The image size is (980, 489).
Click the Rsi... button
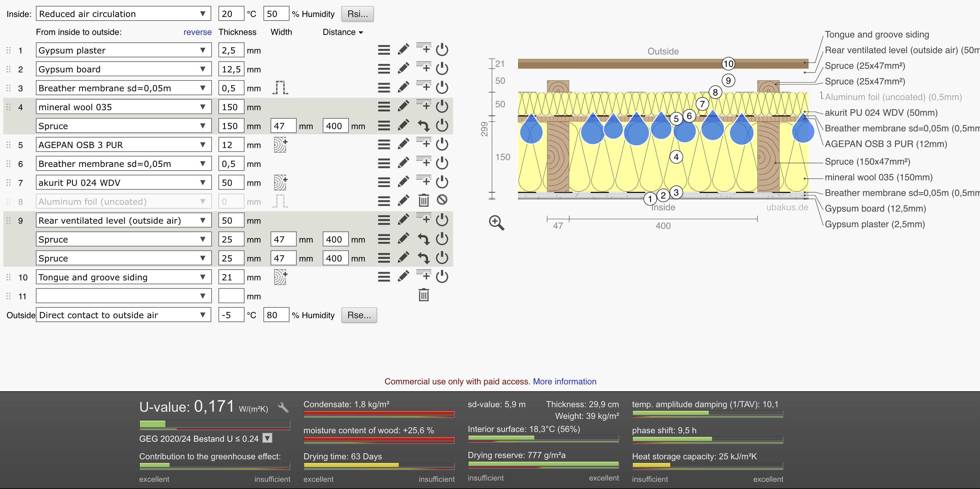357,14
